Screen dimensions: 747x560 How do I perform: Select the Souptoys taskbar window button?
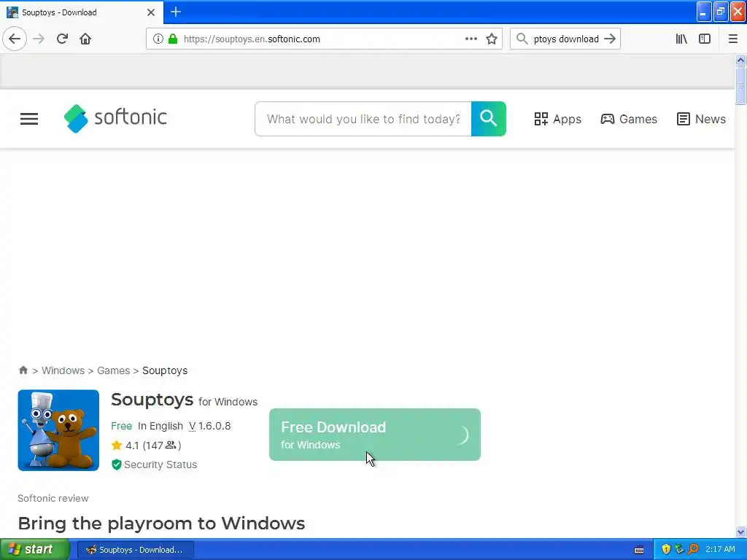pos(135,550)
